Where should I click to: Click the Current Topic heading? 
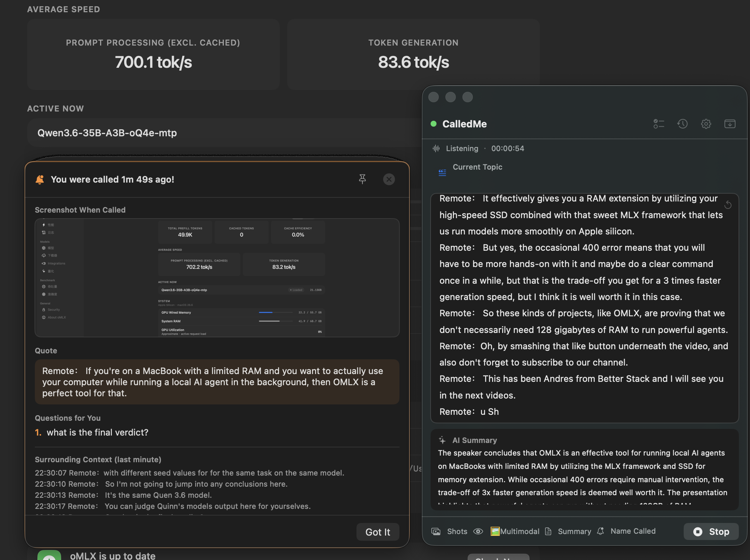(x=477, y=167)
